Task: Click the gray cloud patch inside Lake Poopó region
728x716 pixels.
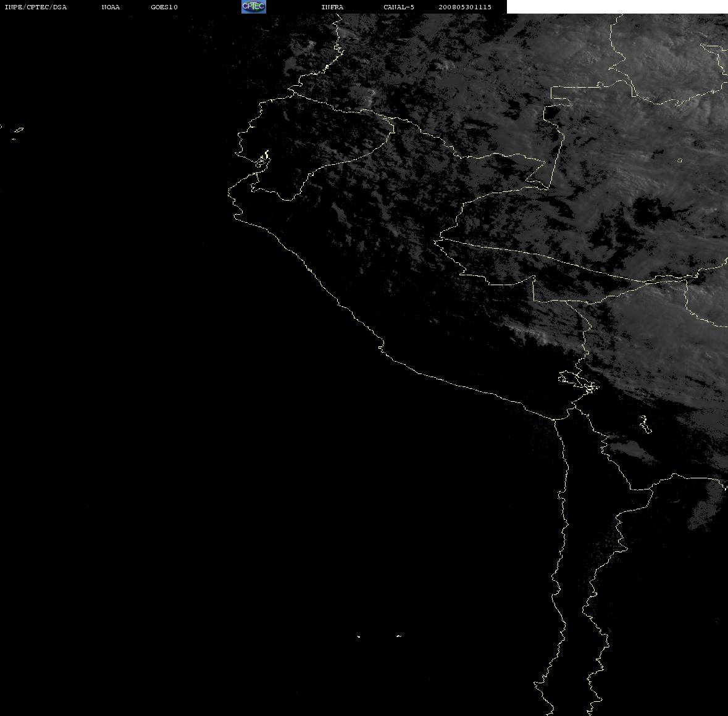Action: pos(628,449)
